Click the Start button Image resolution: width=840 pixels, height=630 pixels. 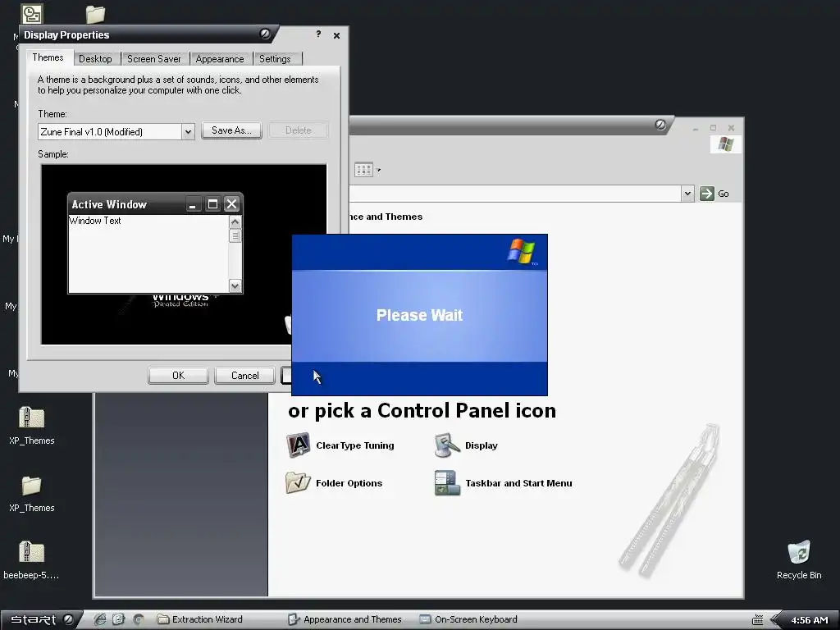(x=42, y=619)
